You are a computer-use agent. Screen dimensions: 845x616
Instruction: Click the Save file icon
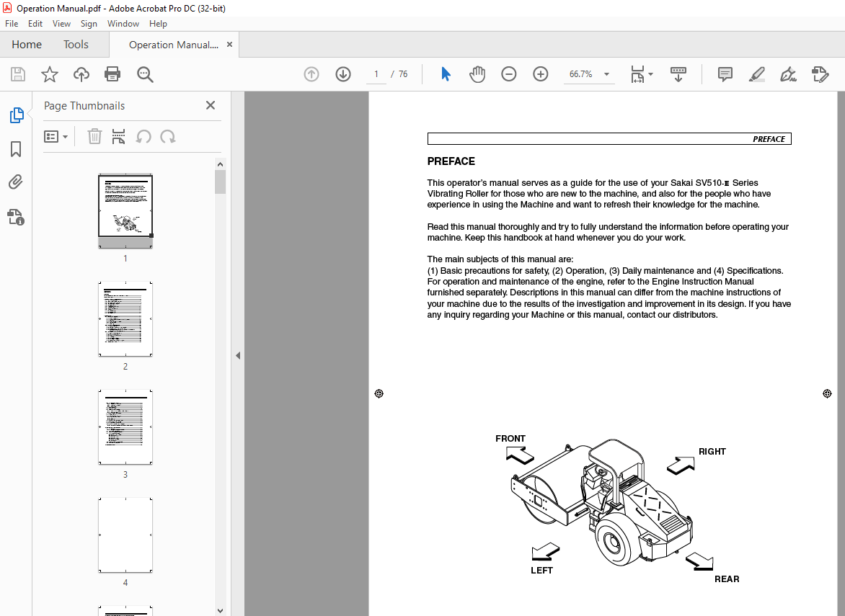click(18, 74)
